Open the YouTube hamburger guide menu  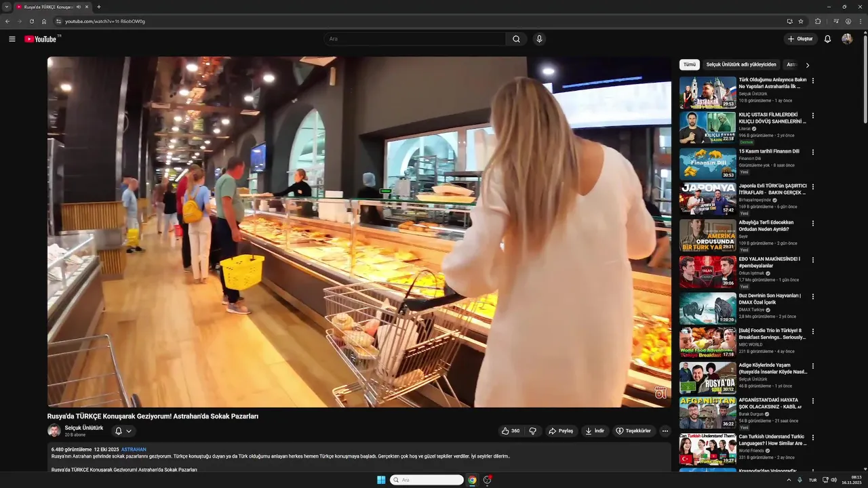(x=12, y=39)
